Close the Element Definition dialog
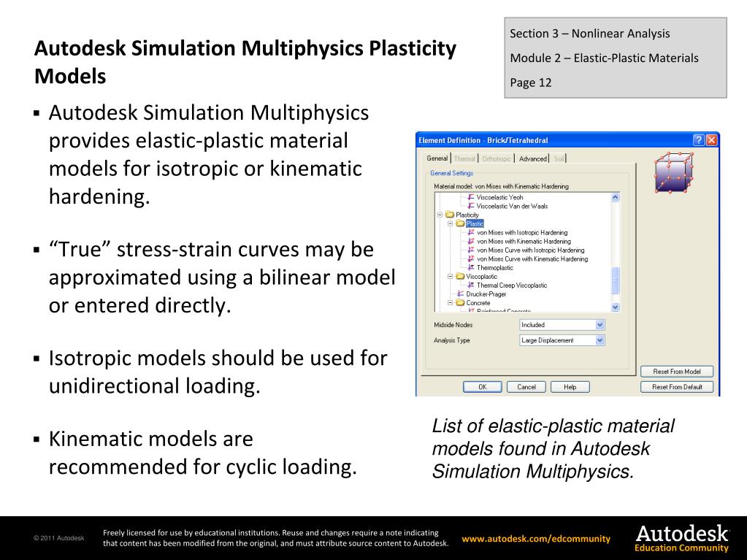 pyautogui.click(x=711, y=140)
